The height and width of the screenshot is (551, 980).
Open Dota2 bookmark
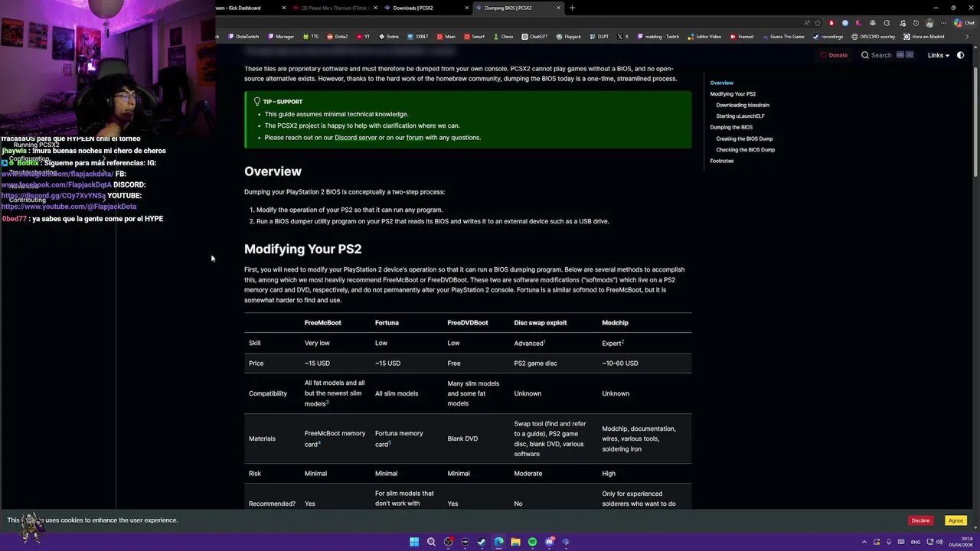click(337, 37)
